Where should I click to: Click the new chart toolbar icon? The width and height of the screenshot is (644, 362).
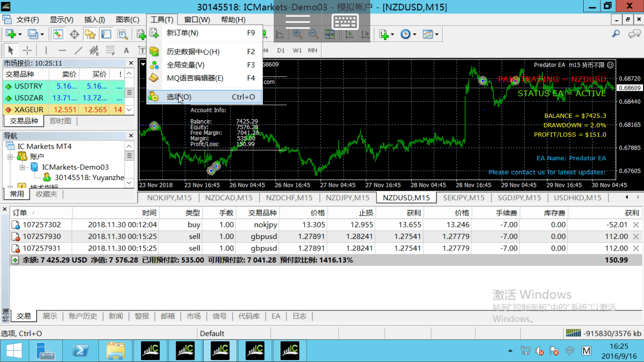point(10,34)
